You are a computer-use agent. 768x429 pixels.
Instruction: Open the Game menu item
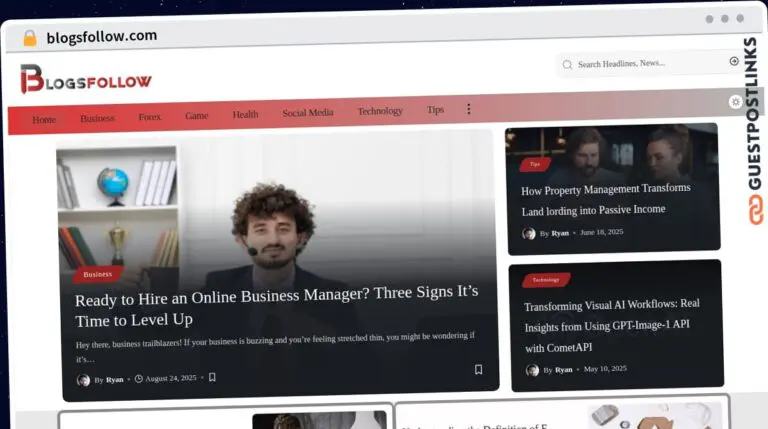coord(196,116)
